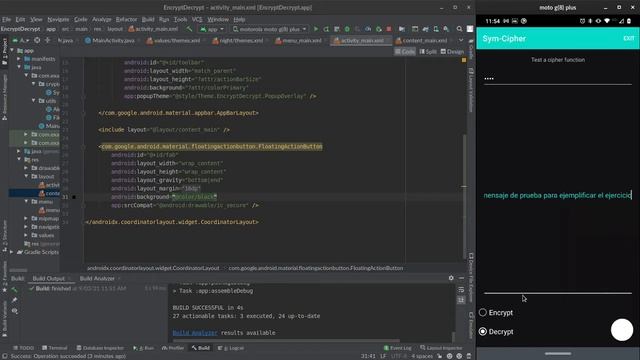Click the red Stop button in toolbar

coord(389,29)
